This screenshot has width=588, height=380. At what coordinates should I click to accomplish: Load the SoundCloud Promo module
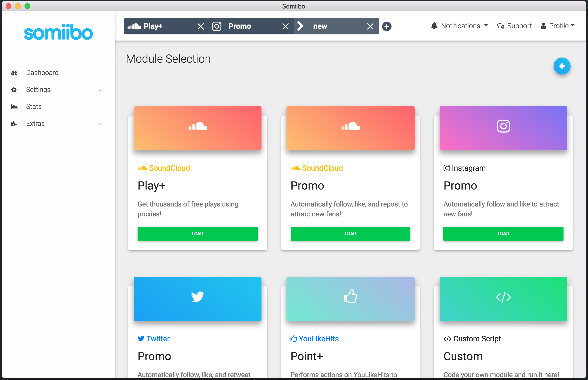[x=350, y=234]
